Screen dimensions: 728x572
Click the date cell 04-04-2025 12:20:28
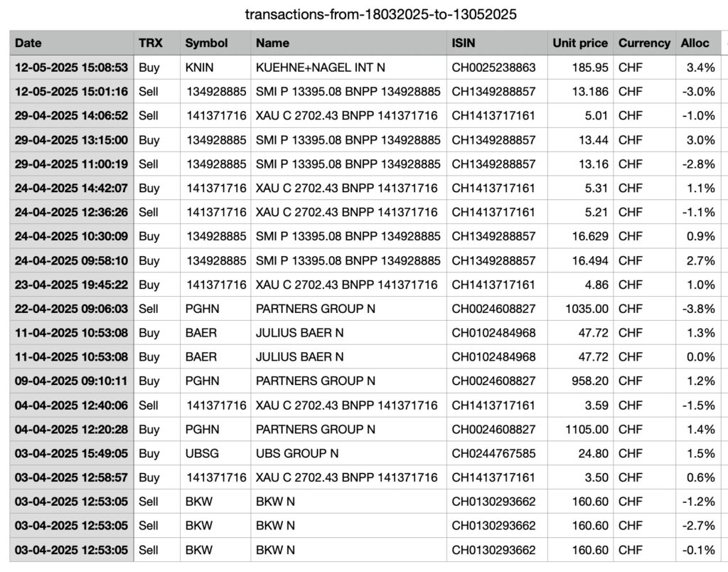point(72,429)
